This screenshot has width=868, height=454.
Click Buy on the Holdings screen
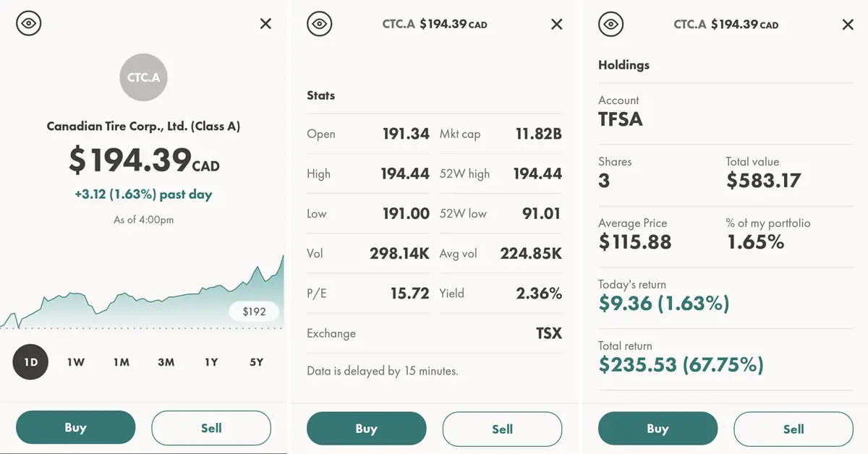point(658,428)
